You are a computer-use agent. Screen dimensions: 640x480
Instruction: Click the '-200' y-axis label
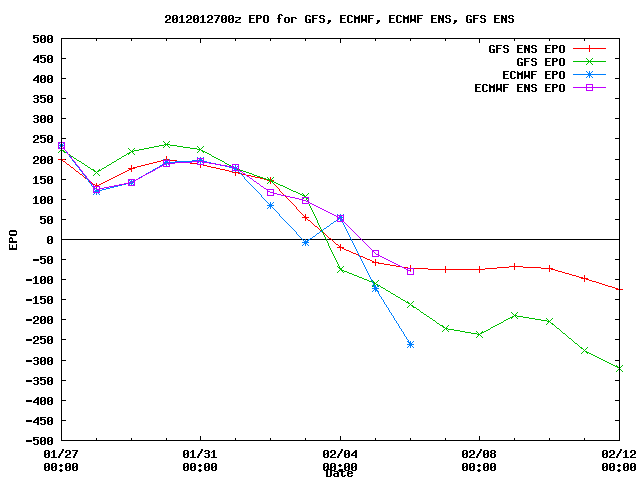[40, 320]
